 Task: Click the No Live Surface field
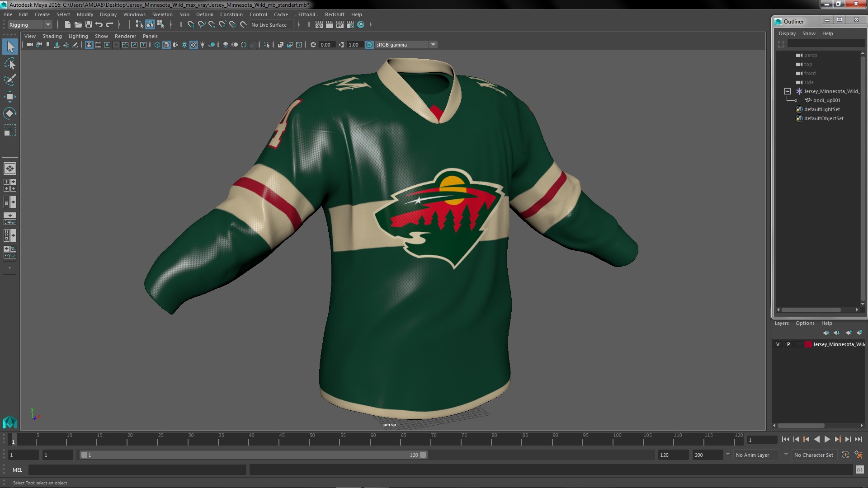pos(271,25)
